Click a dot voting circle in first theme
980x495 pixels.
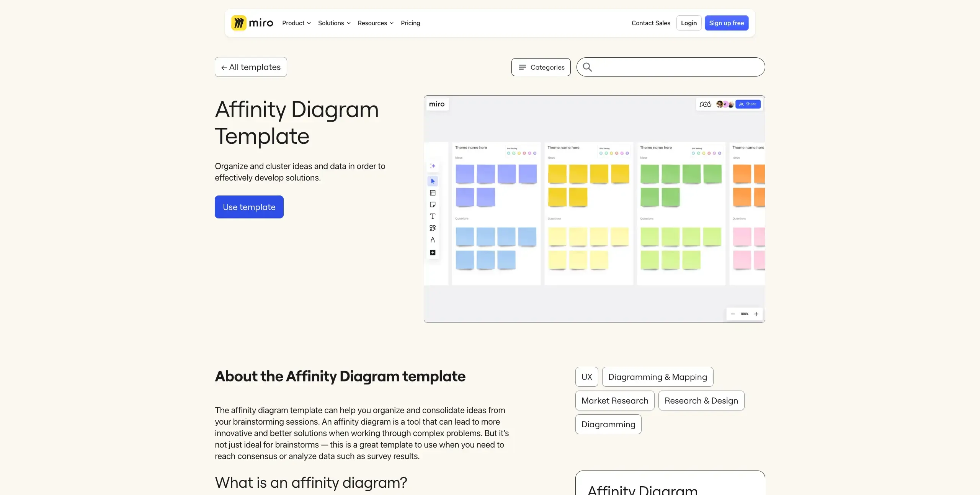(x=509, y=153)
